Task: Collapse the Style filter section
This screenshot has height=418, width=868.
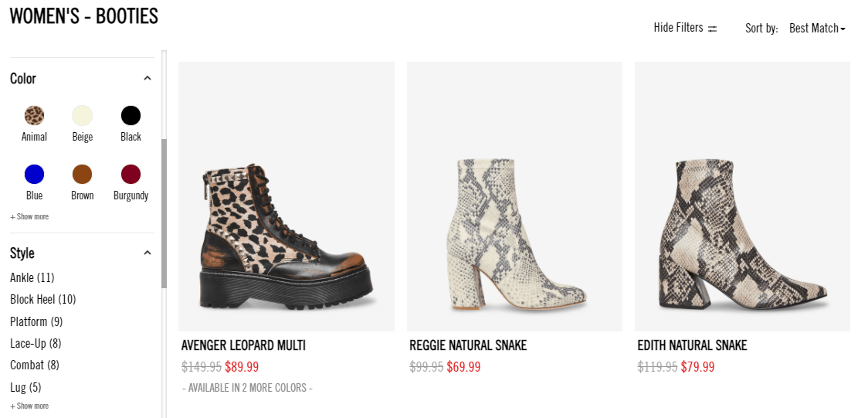Action: pyautogui.click(x=147, y=253)
